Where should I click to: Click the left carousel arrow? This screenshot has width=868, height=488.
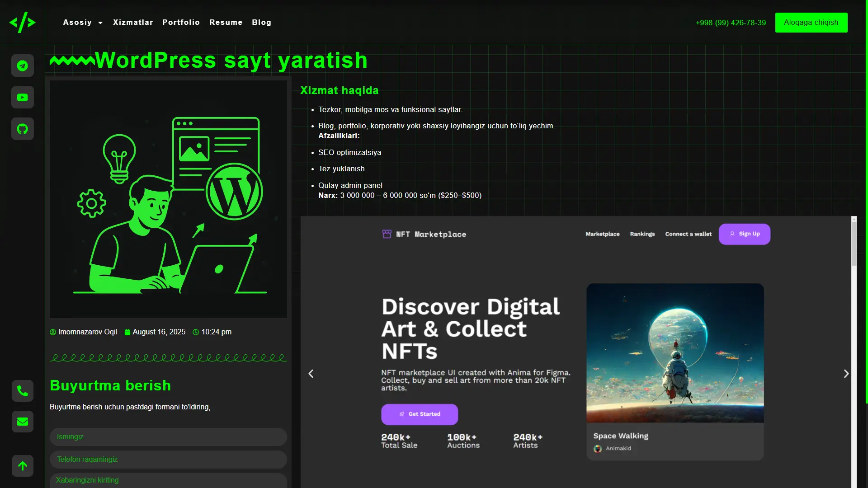(311, 374)
